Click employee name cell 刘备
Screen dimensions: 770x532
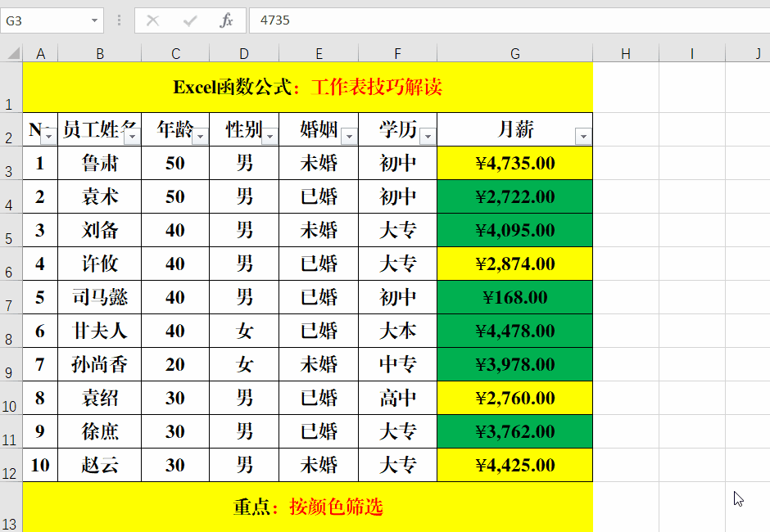coord(100,230)
